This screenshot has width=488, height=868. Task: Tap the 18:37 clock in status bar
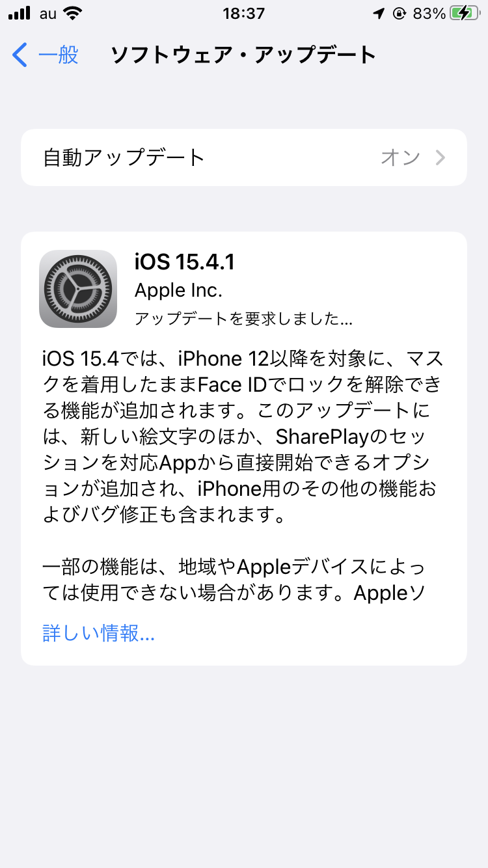coord(243,14)
